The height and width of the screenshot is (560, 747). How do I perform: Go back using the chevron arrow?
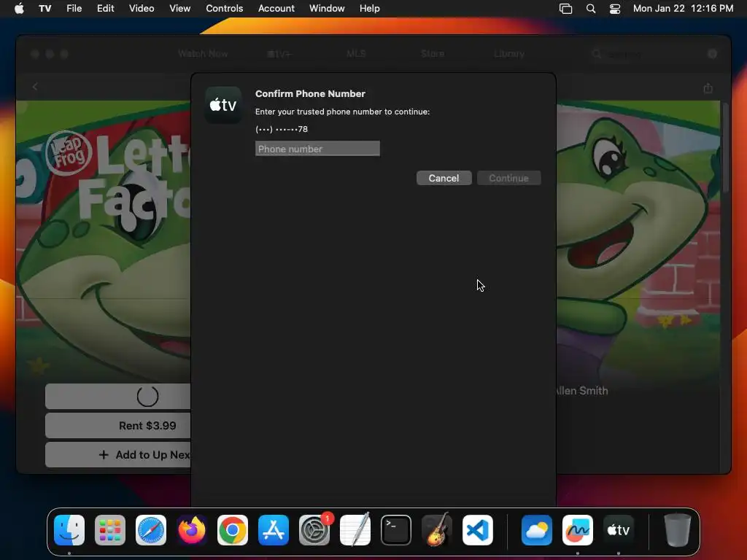click(35, 87)
